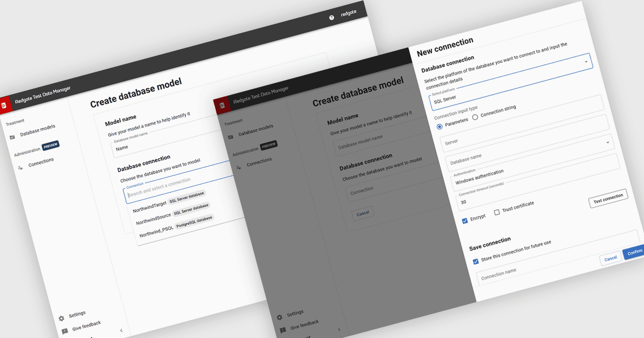Click Database models icon in background window sidebar
The image size is (644, 338).
coord(12,137)
